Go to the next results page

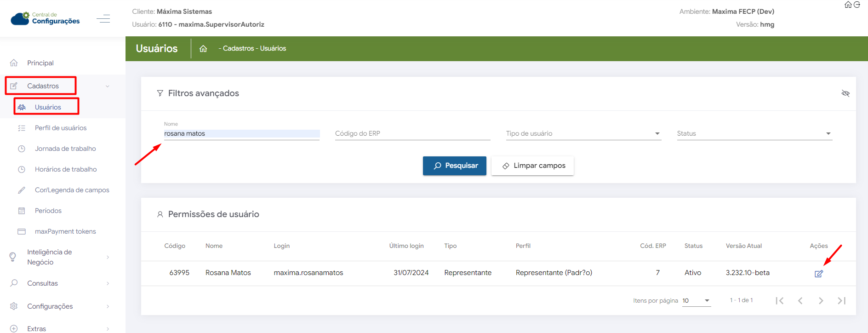point(821,301)
